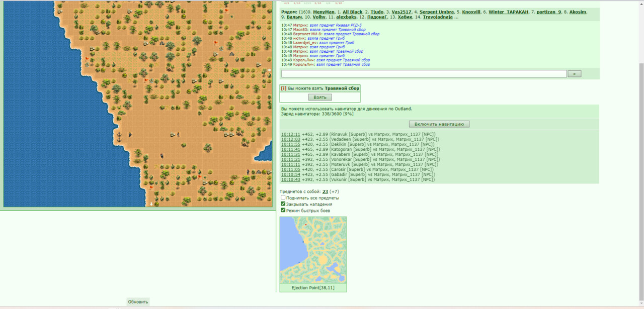
Task: Open the Ejection Point minimap thumbnail
Action: (x=313, y=250)
